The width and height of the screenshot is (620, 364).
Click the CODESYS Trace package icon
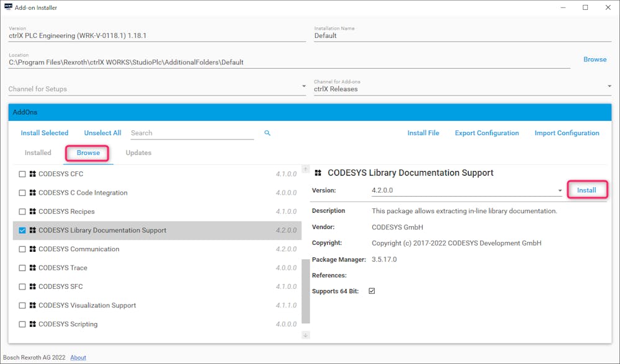tap(32, 268)
